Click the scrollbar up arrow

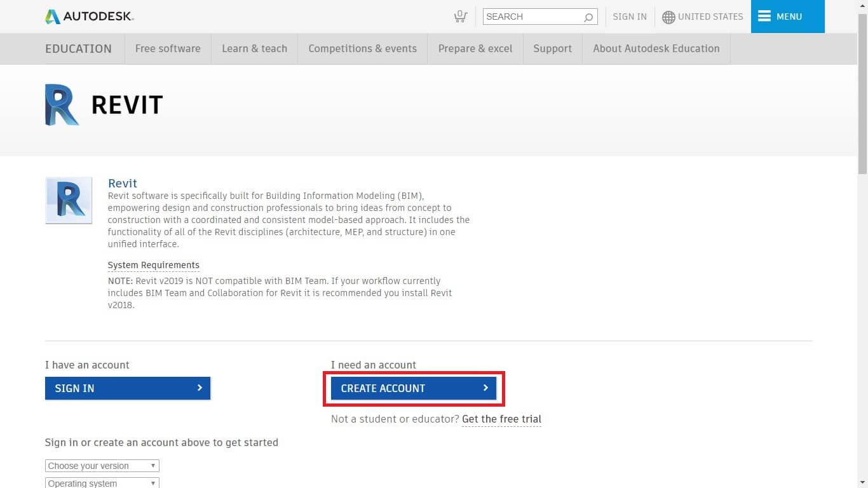coord(862,5)
